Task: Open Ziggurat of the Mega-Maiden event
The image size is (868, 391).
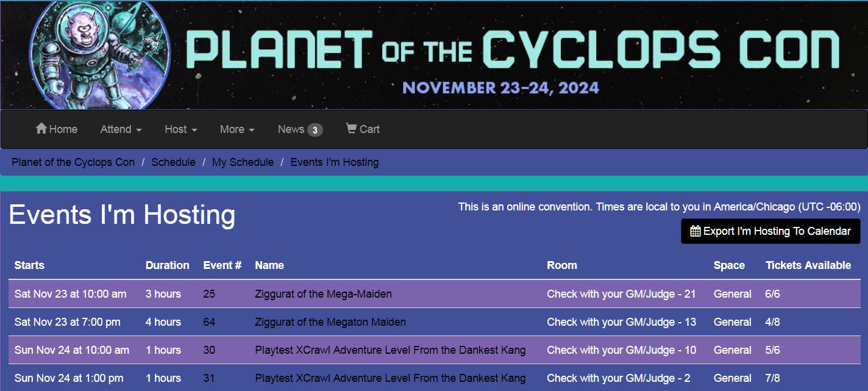Action: coord(323,294)
